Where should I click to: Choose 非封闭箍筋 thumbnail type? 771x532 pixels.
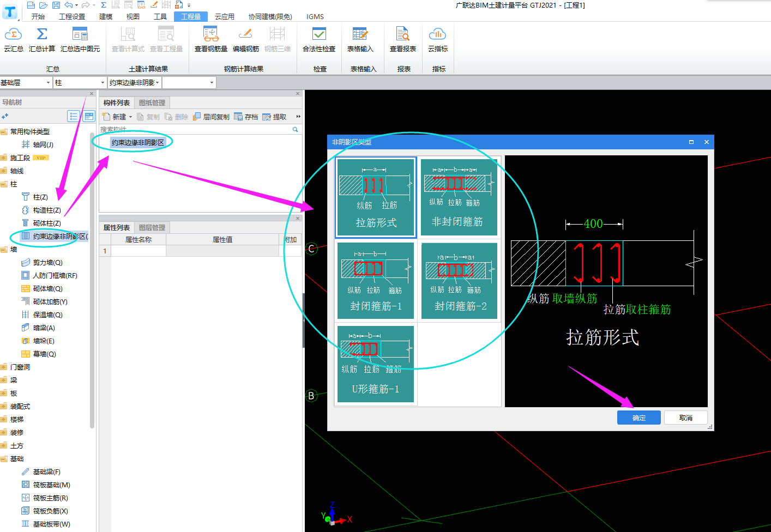point(459,197)
